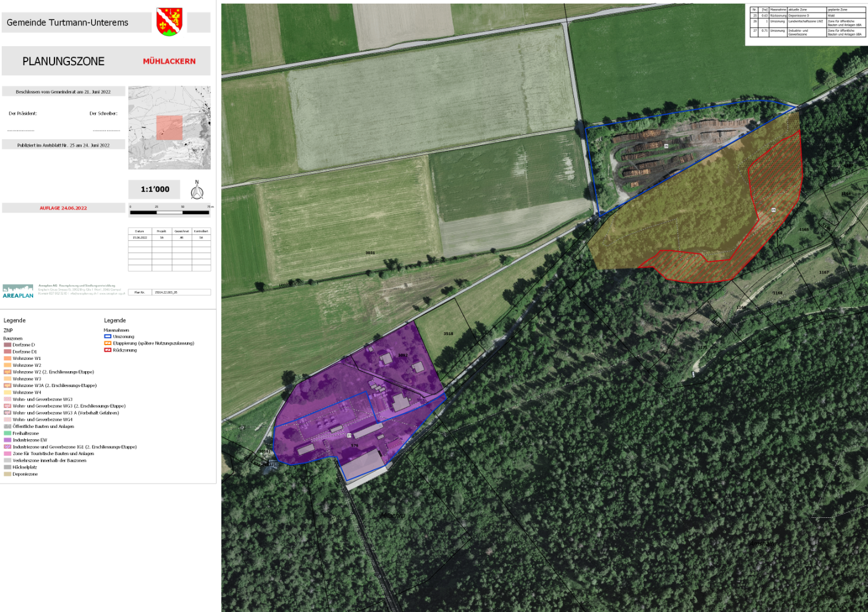Click the blue Umzonung legend symbol
Viewport: 868px width, 612px height.
[x=108, y=336]
